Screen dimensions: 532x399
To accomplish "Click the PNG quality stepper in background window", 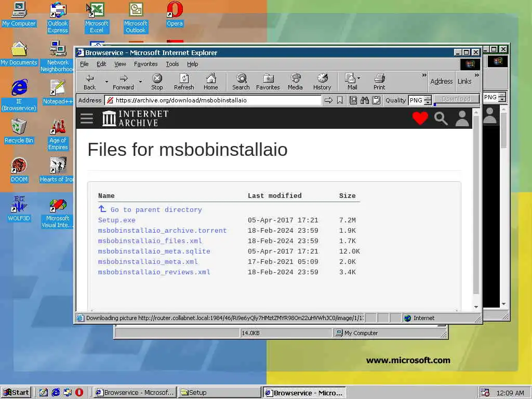I will point(502,97).
